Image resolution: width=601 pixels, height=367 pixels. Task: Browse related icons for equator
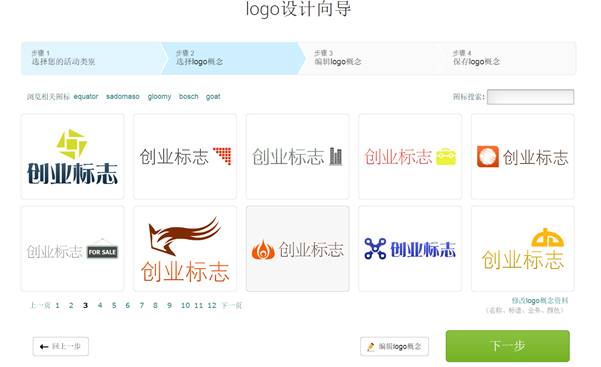[86, 97]
